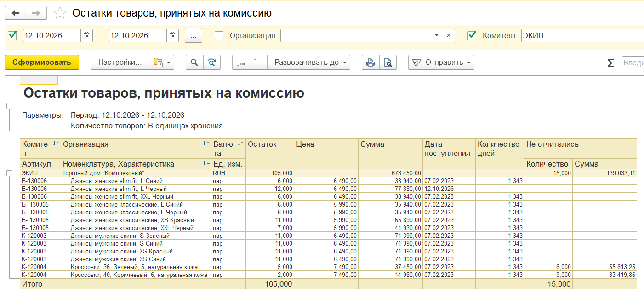Select row Кроссовки, 40, Коричневый, натуральная кожа
Screen dimensions: 644x293
(136, 275)
